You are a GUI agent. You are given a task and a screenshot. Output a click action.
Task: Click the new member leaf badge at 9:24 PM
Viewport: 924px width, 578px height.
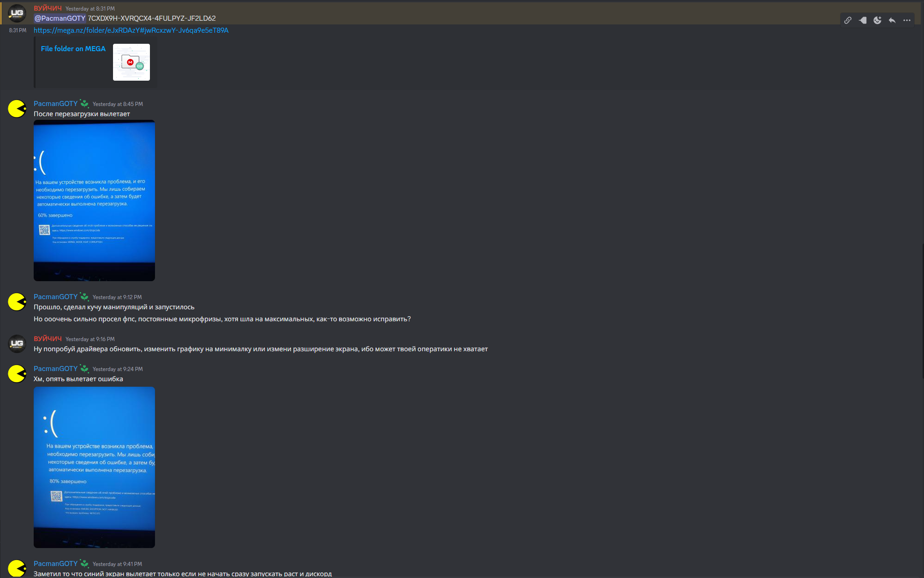[x=84, y=369]
